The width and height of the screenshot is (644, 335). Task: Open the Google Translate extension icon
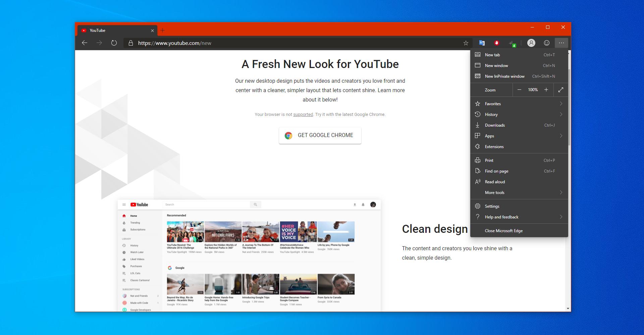pos(482,43)
